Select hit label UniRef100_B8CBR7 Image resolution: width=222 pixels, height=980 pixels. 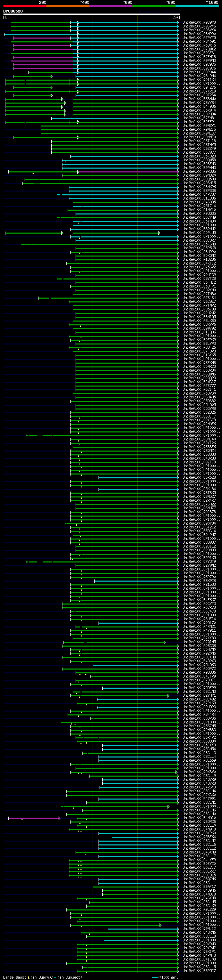pos(199,241)
